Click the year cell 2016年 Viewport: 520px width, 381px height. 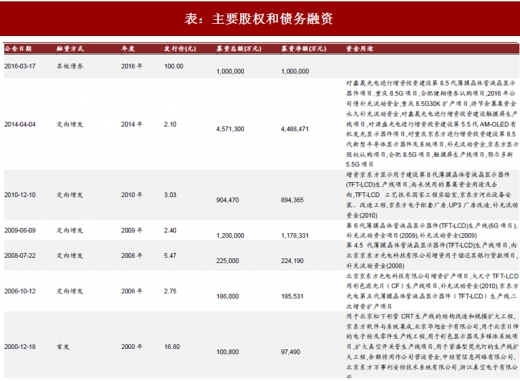click(x=132, y=66)
